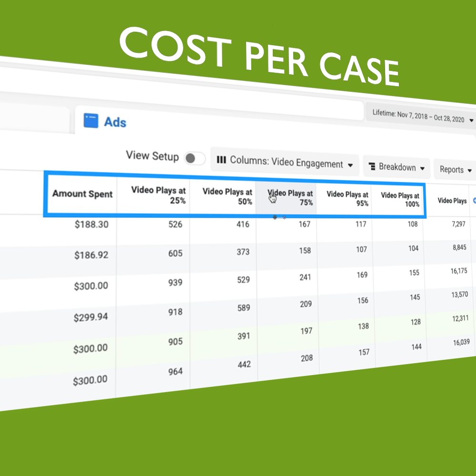Image resolution: width=476 pixels, height=476 pixels.
Task: Open the Breakdown dropdown
Action: point(397,167)
